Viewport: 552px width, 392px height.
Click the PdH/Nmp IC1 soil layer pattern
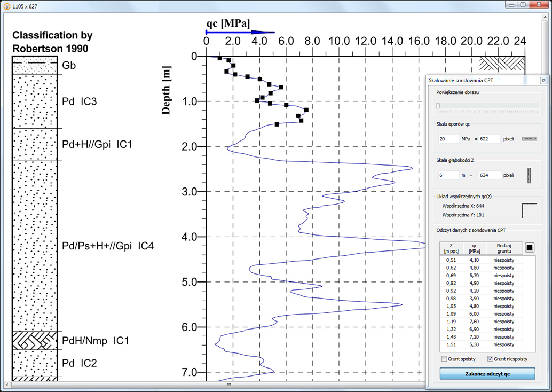click(x=35, y=340)
